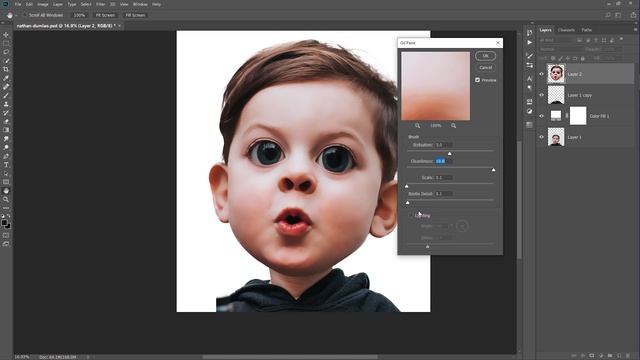Viewport: 640px width, 360px height.
Task: Select the Layer 1 thumbnail
Action: [x=556, y=137]
